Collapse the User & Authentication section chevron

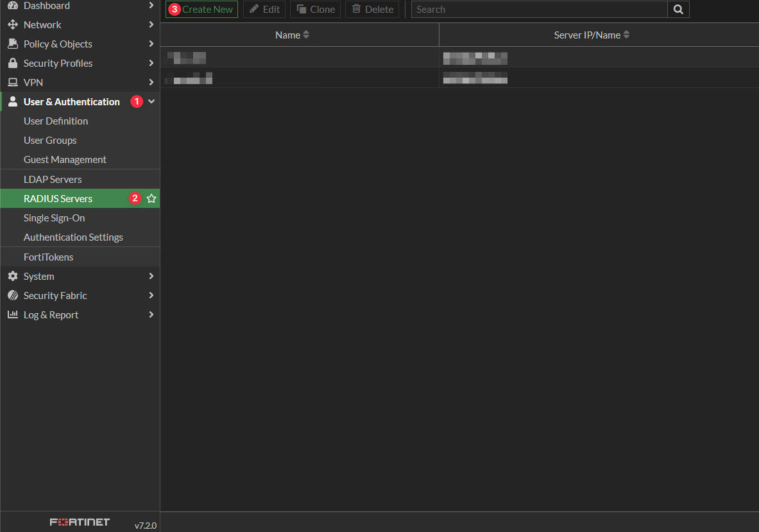tap(151, 102)
